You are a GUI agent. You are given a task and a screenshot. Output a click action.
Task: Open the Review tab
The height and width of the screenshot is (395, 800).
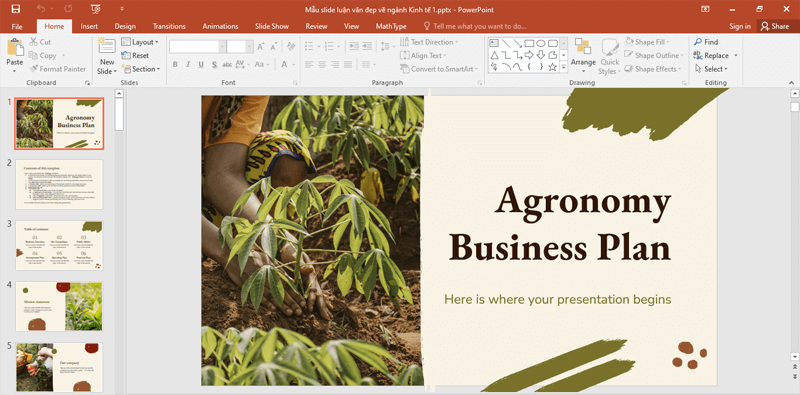pos(316,26)
